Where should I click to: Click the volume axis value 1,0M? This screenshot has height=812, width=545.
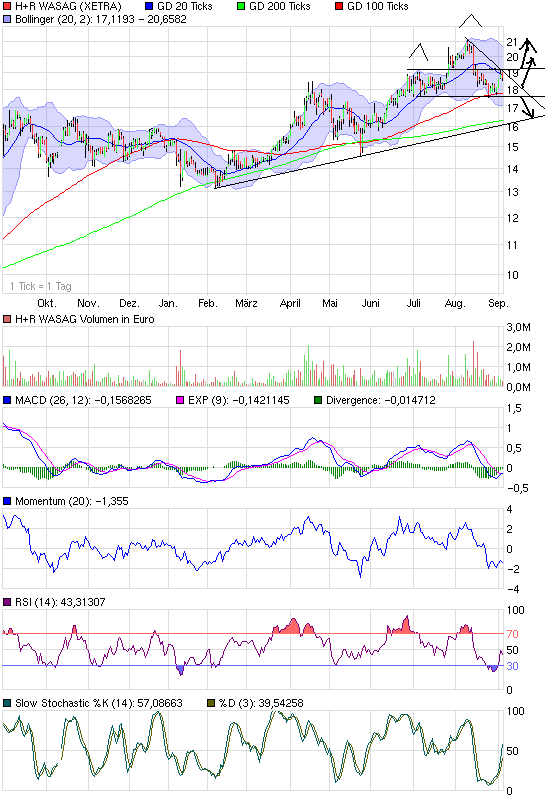click(519, 367)
